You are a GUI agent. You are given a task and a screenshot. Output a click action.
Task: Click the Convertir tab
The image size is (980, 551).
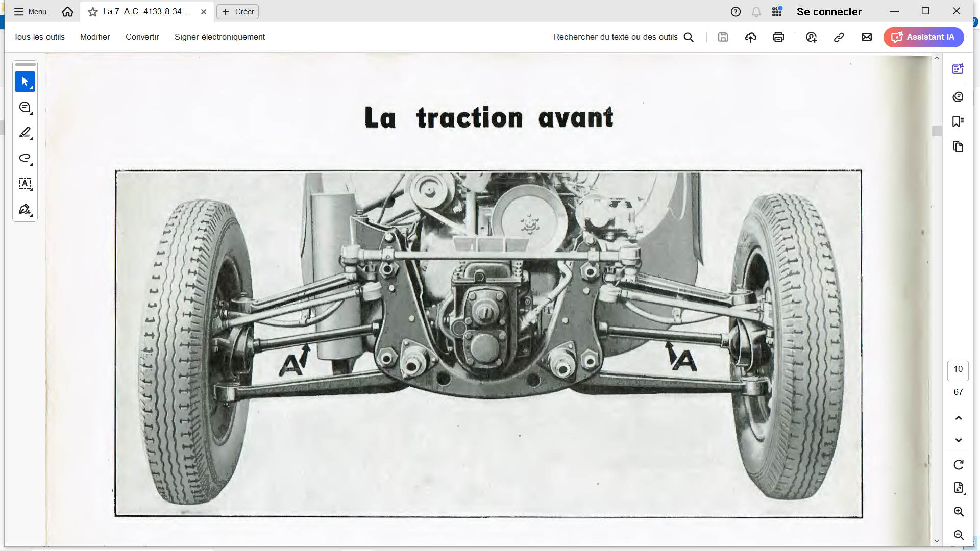(x=142, y=37)
